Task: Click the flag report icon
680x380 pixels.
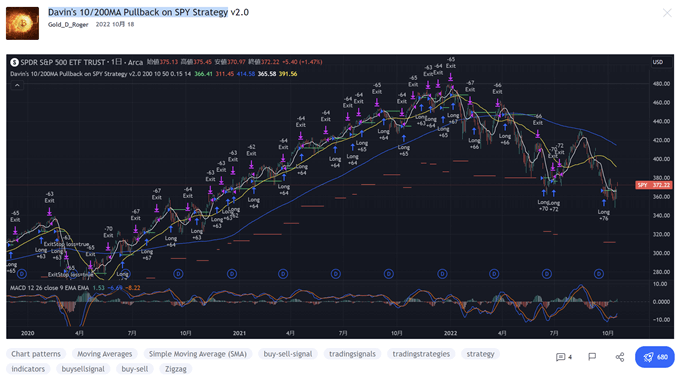Action: pyautogui.click(x=592, y=357)
